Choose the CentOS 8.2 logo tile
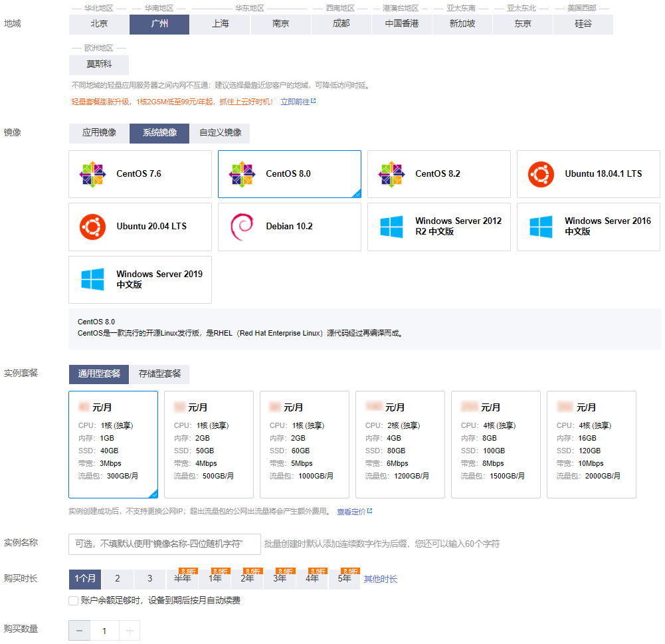Screen dimensions: 665x644 coord(391,174)
